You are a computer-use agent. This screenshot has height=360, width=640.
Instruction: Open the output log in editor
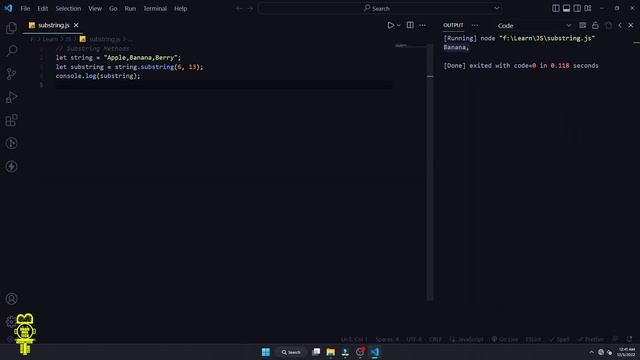coord(608,25)
